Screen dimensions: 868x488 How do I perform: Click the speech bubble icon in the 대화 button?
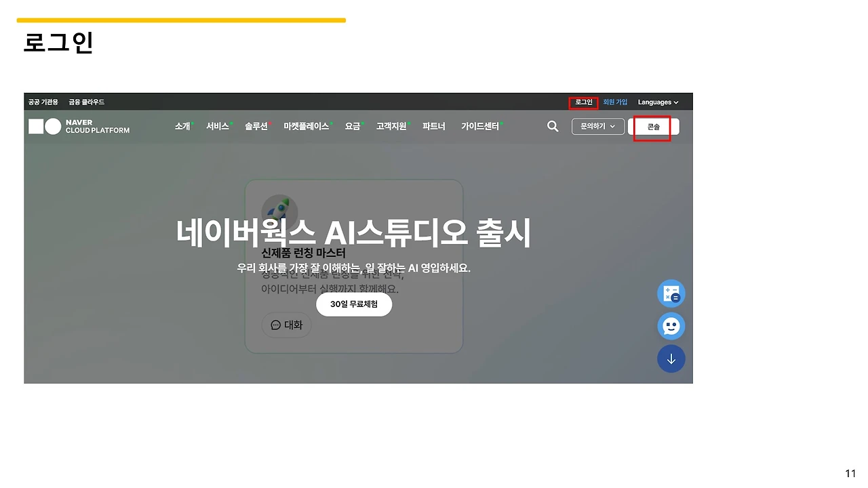point(275,325)
